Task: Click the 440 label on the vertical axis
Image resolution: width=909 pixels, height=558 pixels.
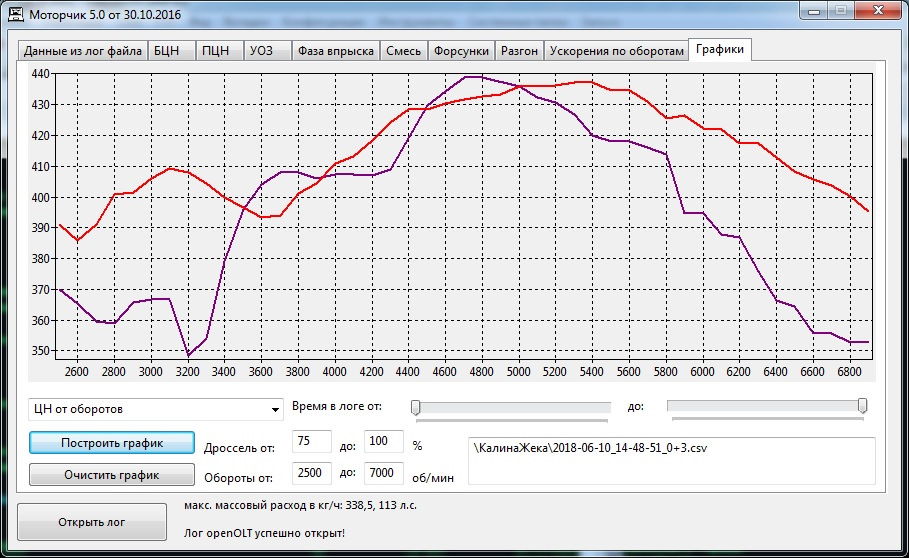Action: pos(41,74)
